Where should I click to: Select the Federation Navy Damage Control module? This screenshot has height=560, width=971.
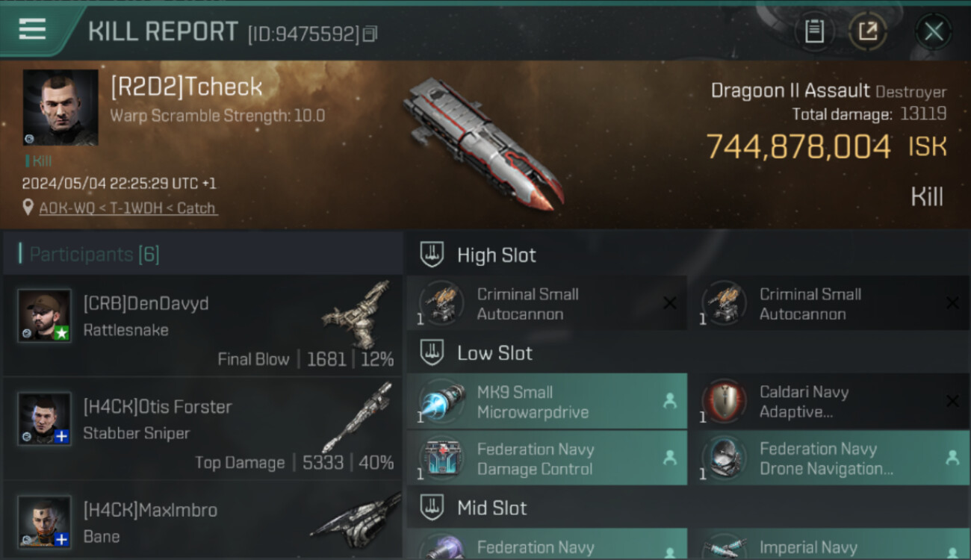click(547, 458)
